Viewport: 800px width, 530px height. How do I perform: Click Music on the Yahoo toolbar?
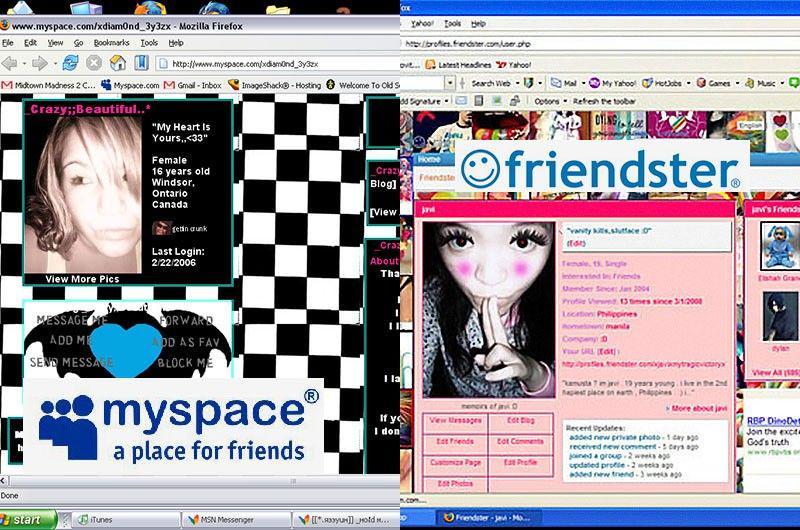(x=761, y=83)
